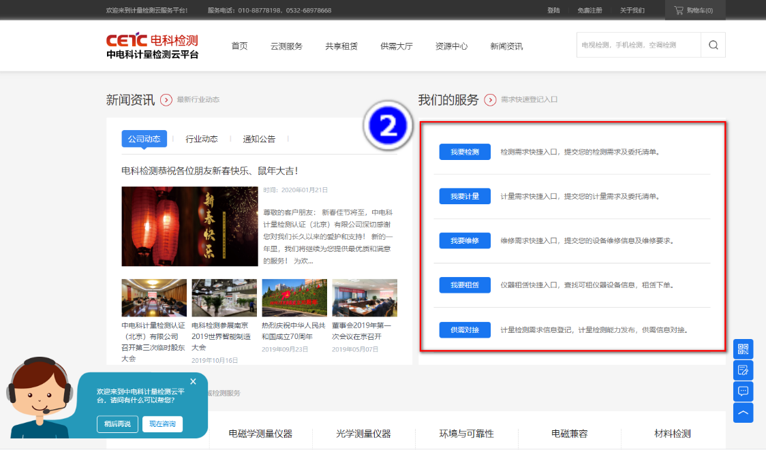Viewport: 766px width, 450px height.
Task: Open 共享租赁 in the navigation menu
Action: (x=341, y=46)
